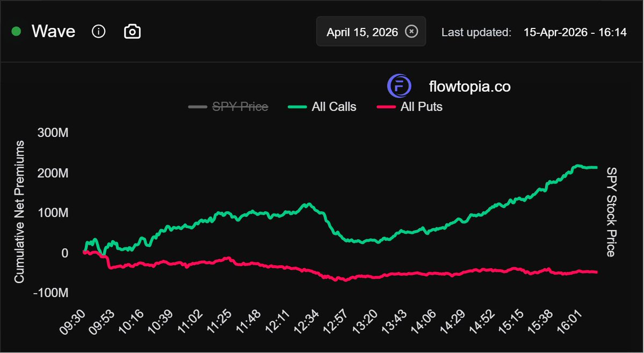Click the gray SPY Price legend marker
The image size is (644, 353).
(x=197, y=107)
